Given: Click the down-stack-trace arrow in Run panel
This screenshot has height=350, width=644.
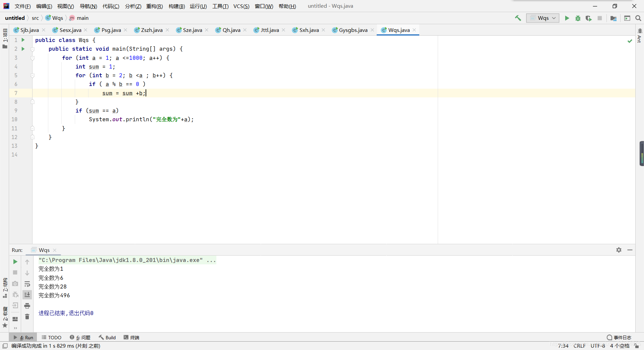Looking at the screenshot, I should coord(27,273).
